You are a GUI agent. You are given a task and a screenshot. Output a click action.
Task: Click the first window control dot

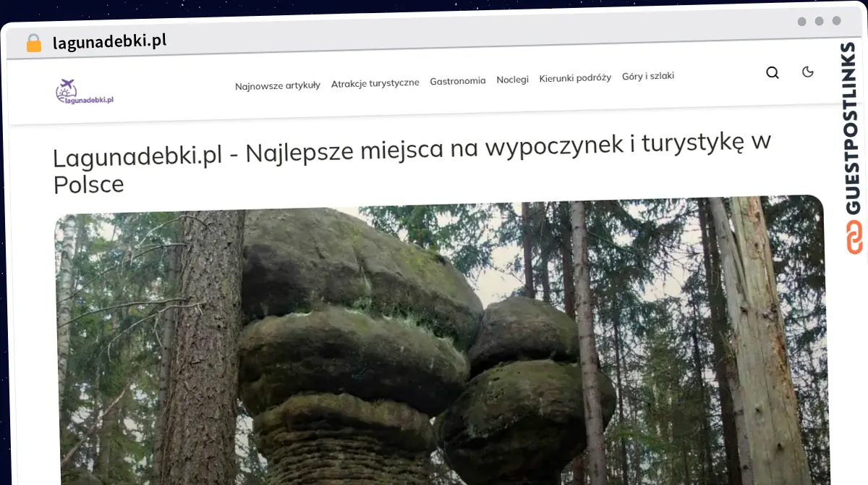pyautogui.click(x=802, y=22)
